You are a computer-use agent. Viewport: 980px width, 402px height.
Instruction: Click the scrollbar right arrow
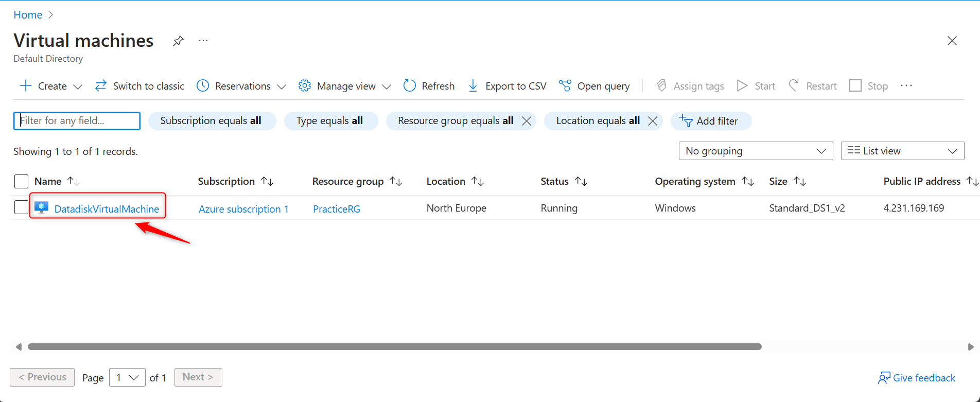pos(971,347)
